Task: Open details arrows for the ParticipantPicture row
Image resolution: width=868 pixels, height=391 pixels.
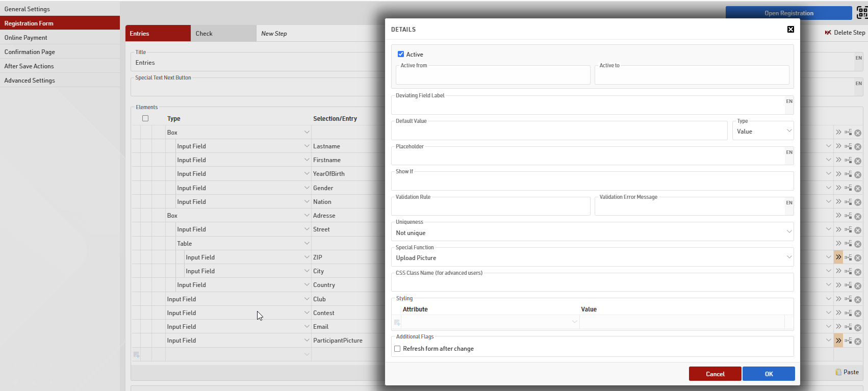Action: [x=838, y=341]
